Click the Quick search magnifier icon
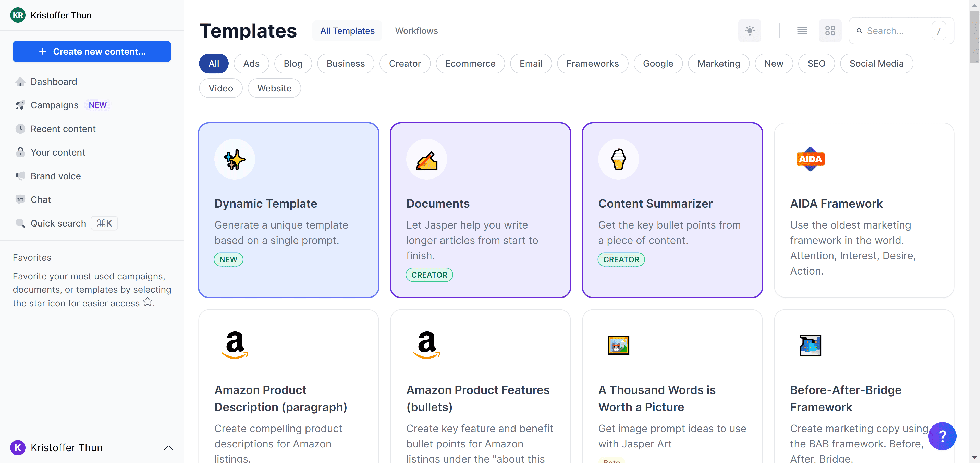980x463 pixels. (x=20, y=223)
